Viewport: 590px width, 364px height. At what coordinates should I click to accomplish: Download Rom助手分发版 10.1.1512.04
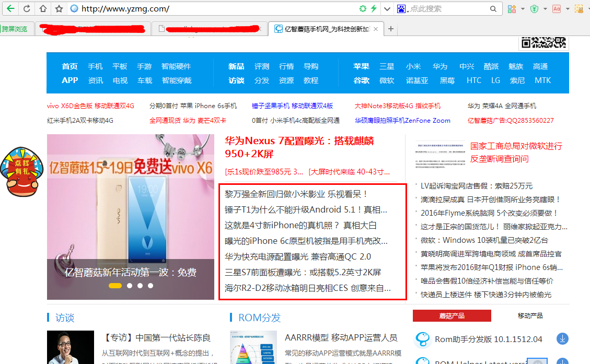point(562,339)
